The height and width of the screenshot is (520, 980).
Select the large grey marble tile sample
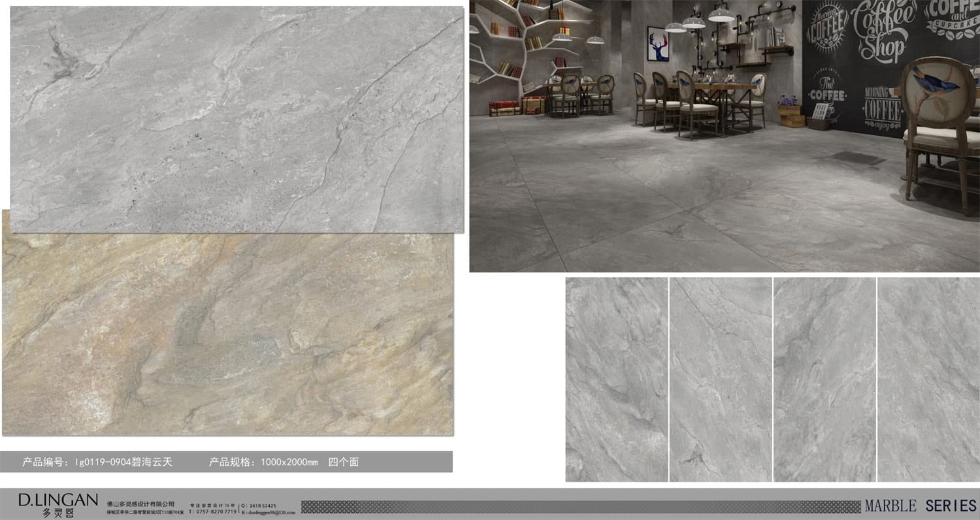237,119
